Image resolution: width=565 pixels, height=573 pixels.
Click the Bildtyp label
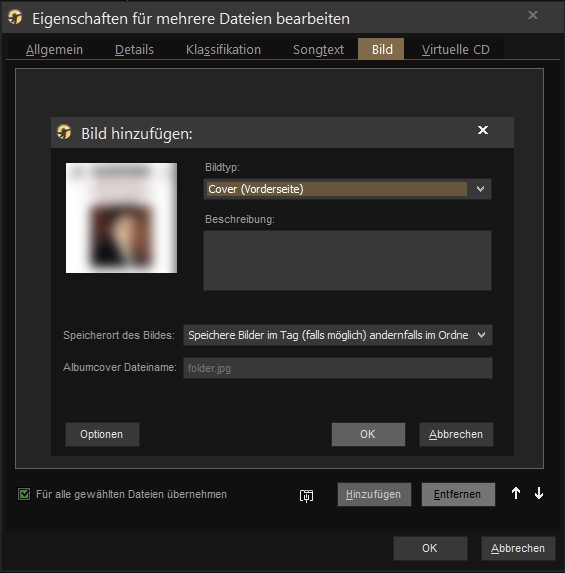(222, 167)
